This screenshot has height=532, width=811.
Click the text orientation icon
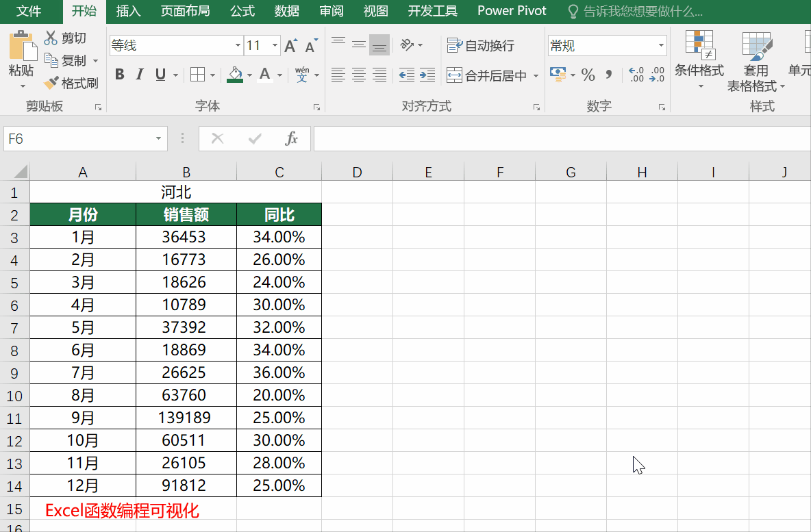(408, 45)
